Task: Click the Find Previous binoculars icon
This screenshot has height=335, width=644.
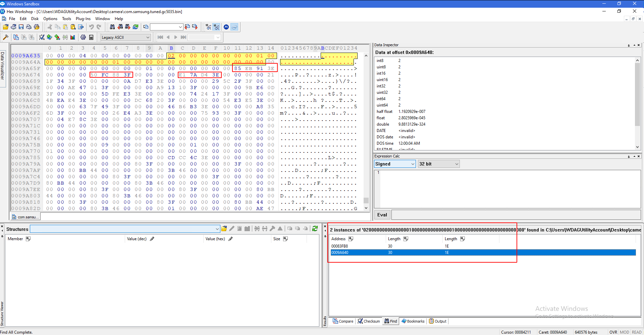Action: coord(120,27)
